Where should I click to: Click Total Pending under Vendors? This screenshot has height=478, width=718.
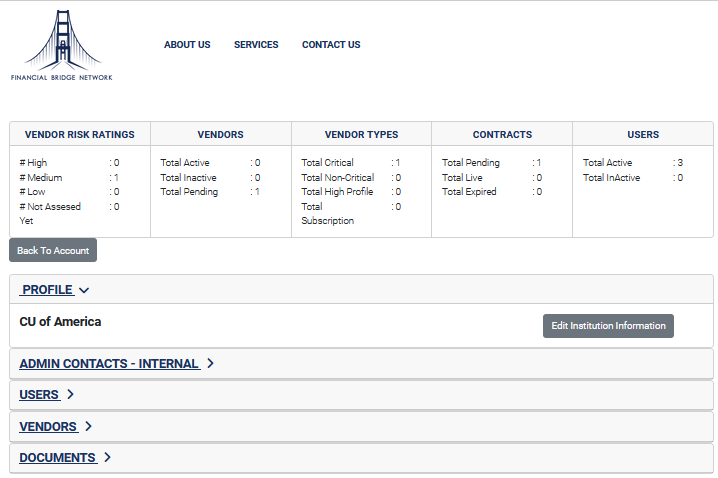click(210, 192)
